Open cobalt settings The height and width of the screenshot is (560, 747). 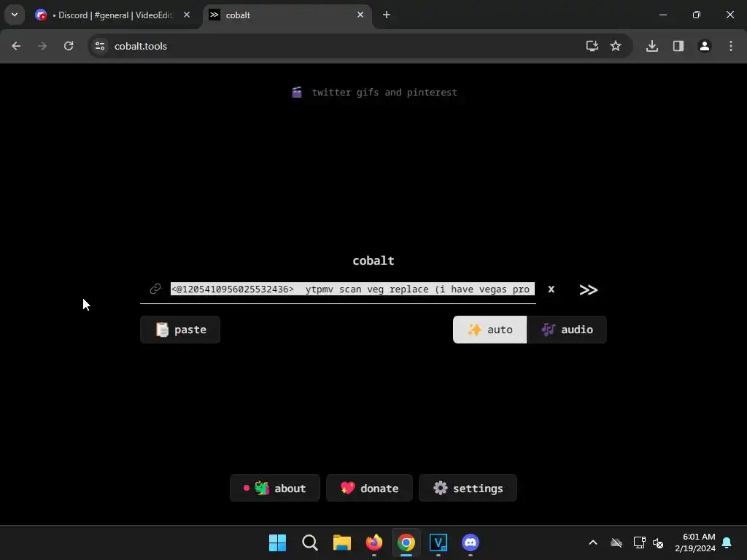click(x=468, y=488)
